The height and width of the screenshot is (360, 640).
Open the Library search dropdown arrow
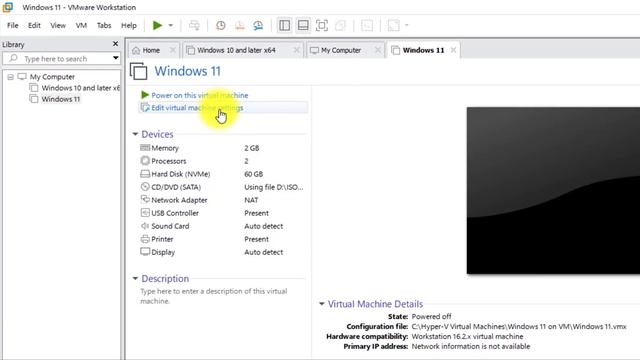pyautogui.click(x=116, y=58)
